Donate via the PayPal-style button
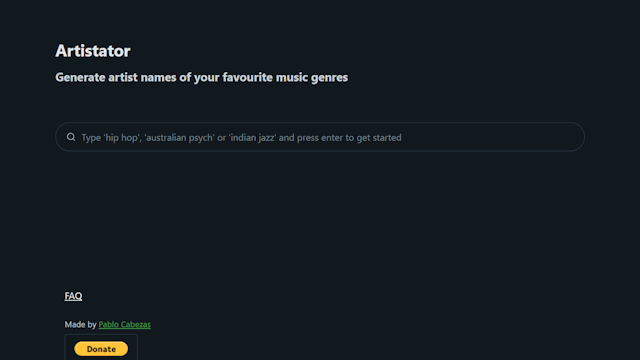Image resolution: width=640 pixels, height=360 pixels. [x=101, y=349]
